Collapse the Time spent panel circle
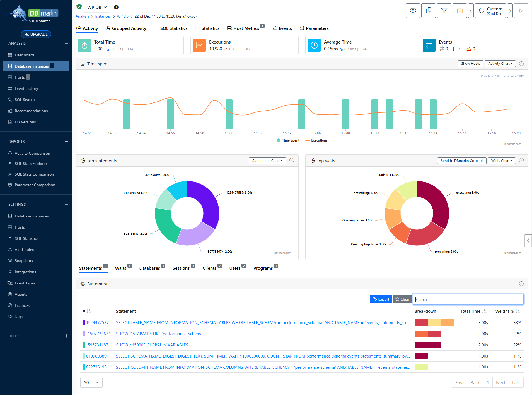 coord(521,64)
